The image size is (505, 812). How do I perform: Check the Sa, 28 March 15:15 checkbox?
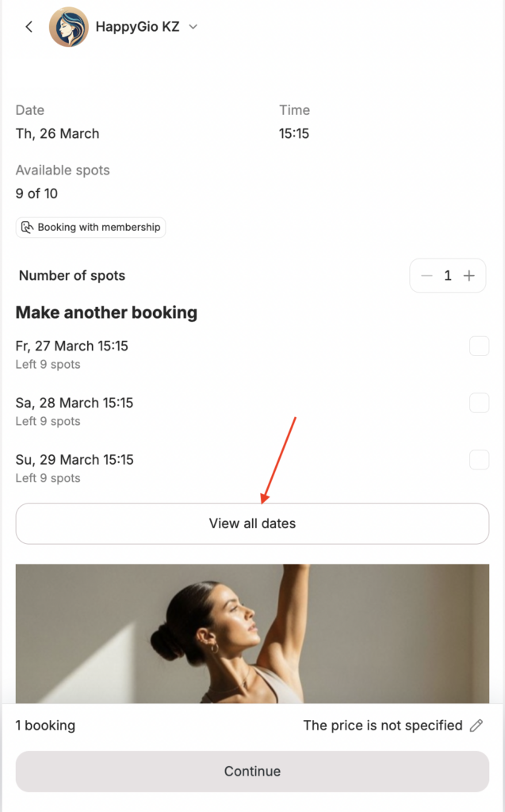coord(479,403)
